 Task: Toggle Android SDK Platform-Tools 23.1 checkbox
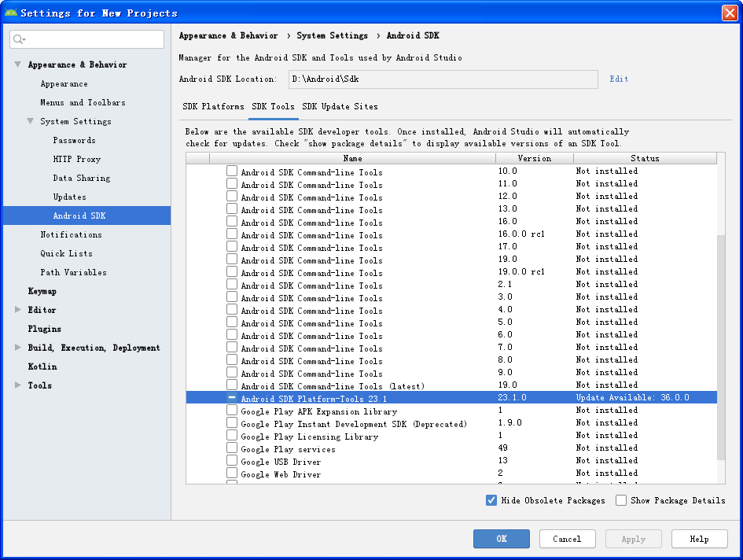pyautogui.click(x=232, y=397)
